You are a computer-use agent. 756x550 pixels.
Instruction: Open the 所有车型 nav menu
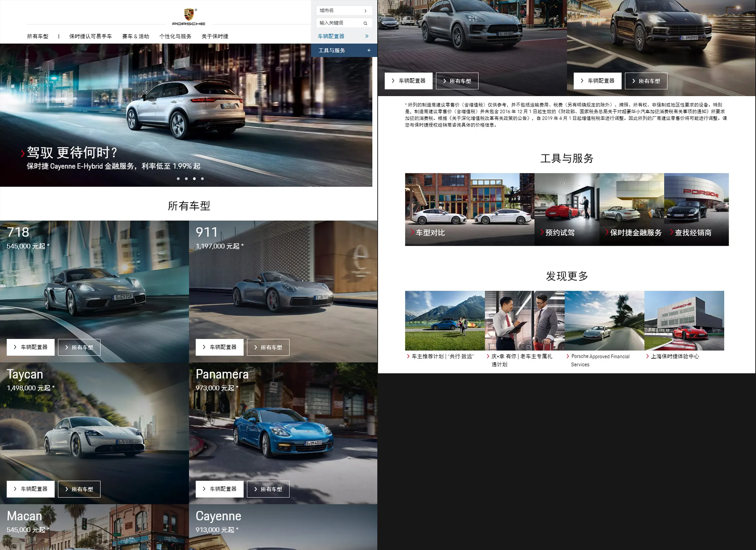(38, 36)
